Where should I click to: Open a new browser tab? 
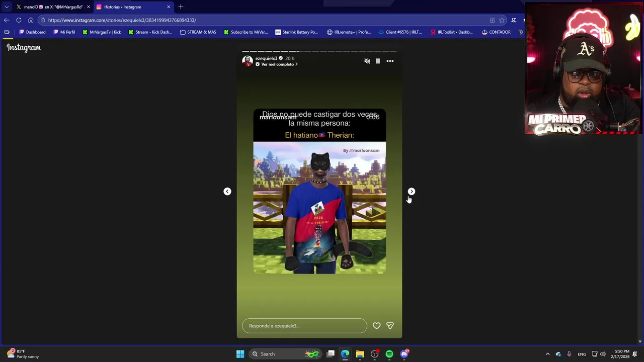[x=181, y=7]
